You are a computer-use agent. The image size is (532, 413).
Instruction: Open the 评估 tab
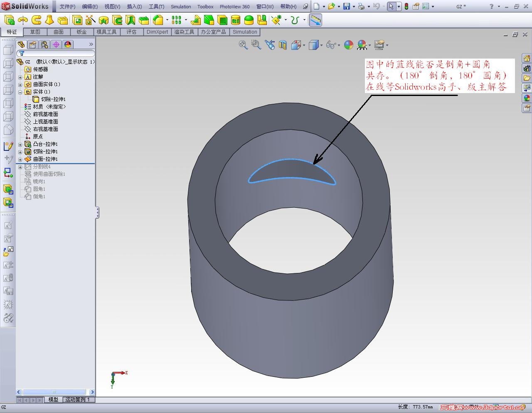point(131,32)
